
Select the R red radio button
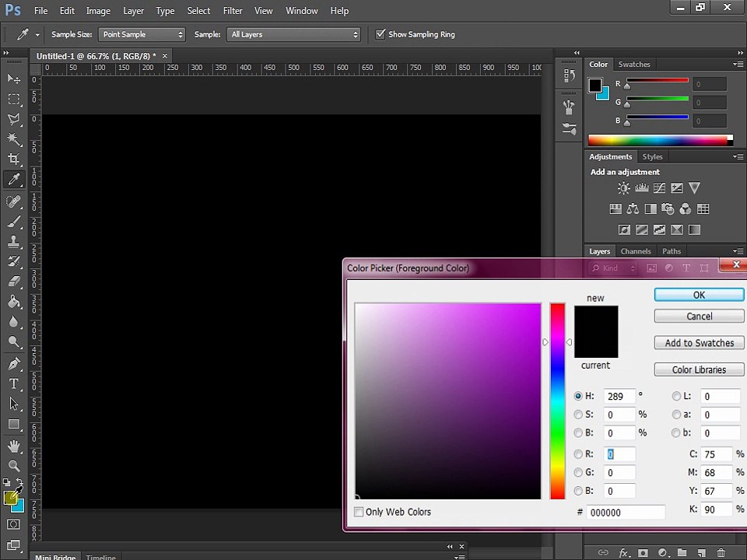pos(578,454)
